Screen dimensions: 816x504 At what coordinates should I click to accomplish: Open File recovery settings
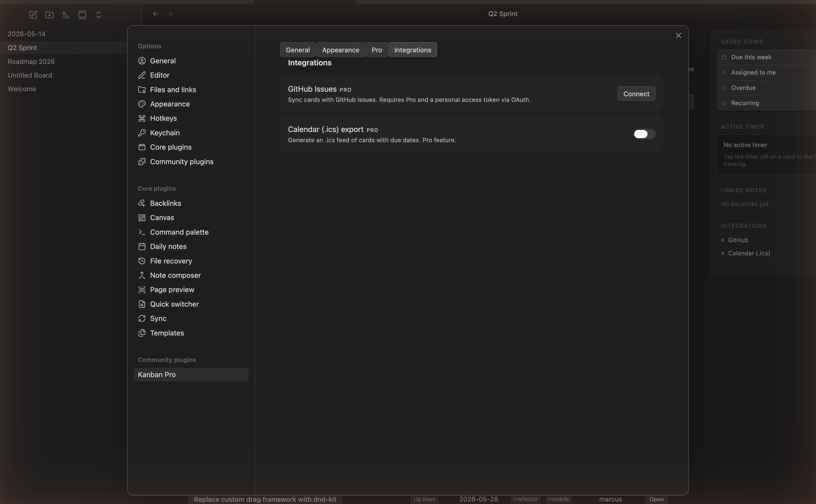[191, 261]
